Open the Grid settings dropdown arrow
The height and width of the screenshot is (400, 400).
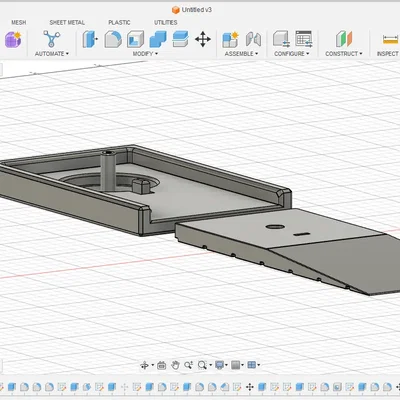coord(242,365)
